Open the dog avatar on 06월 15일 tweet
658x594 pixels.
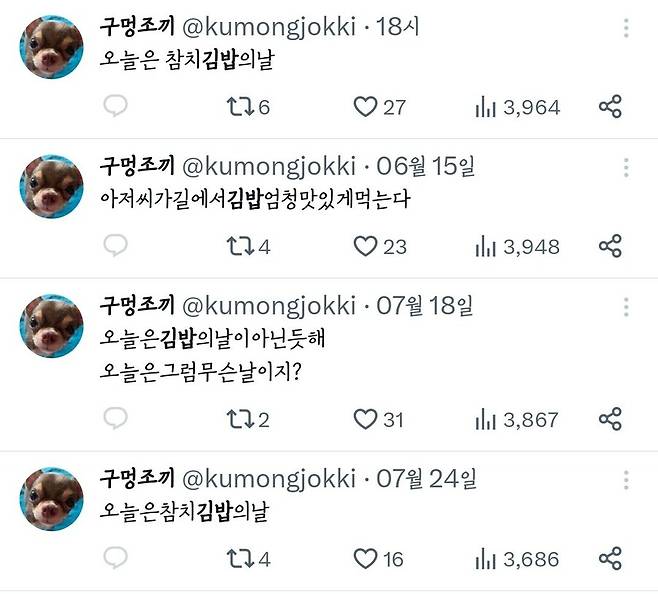tap(51, 187)
